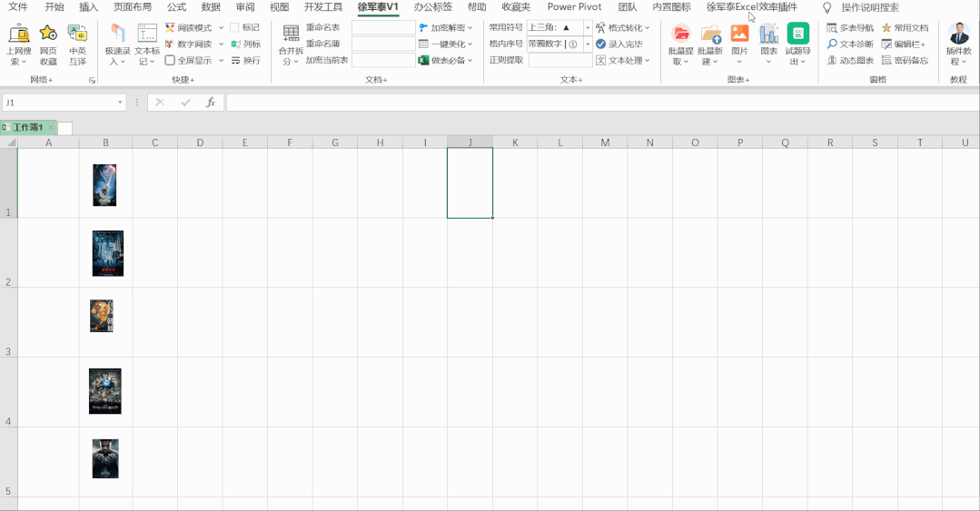Click the 重命名表 button
This screenshot has height=511, width=980.
tap(323, 27)
